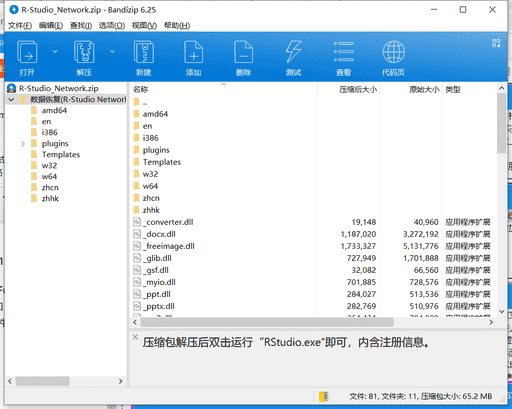Click the Bandizip logo in title bar
The image size is (512, 409).
14,10
